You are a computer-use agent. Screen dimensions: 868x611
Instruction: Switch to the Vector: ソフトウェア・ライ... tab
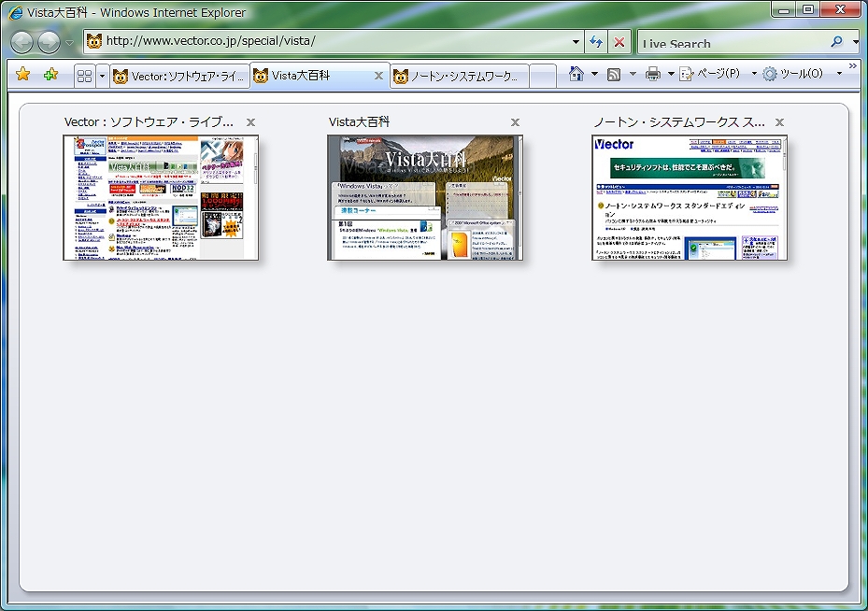pyautogui.click(x=179, y=76)
